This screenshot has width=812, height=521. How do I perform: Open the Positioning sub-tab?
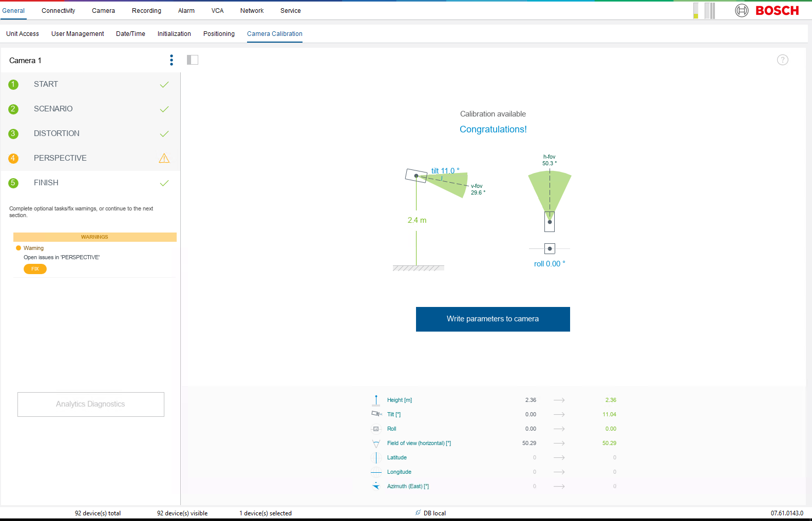click(x=219, y=34)
